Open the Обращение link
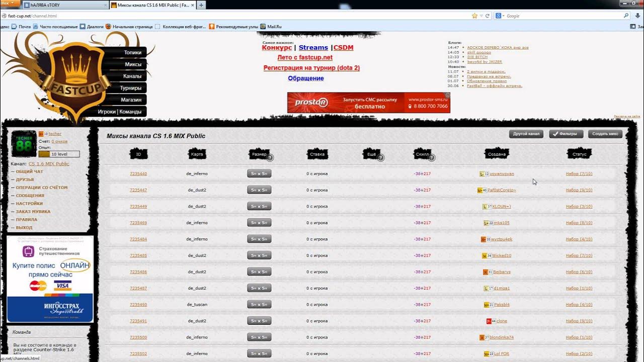 tap(306, 78)
